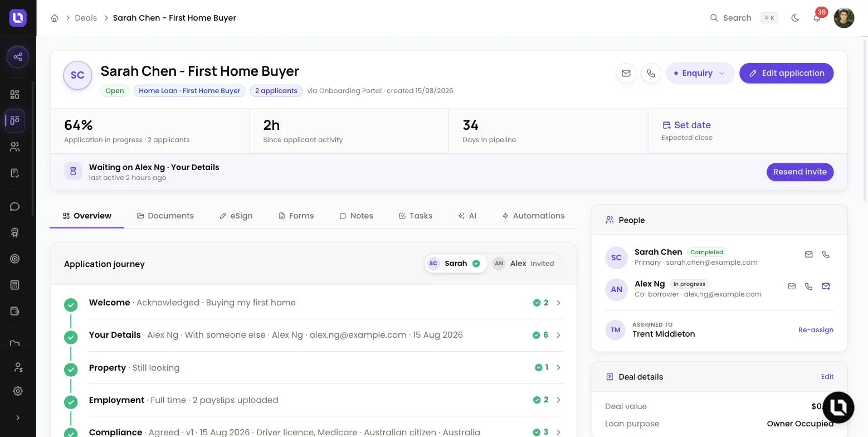Call Alex Ng from People panel
This screenshot has height=437, width=868.
pyautogui.click(x=809, y=287)
